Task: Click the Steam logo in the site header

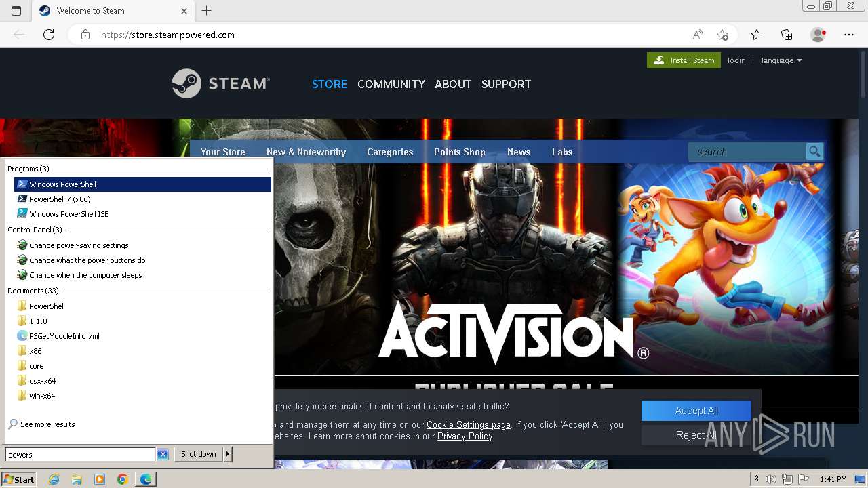Action: tap(220, 83)
